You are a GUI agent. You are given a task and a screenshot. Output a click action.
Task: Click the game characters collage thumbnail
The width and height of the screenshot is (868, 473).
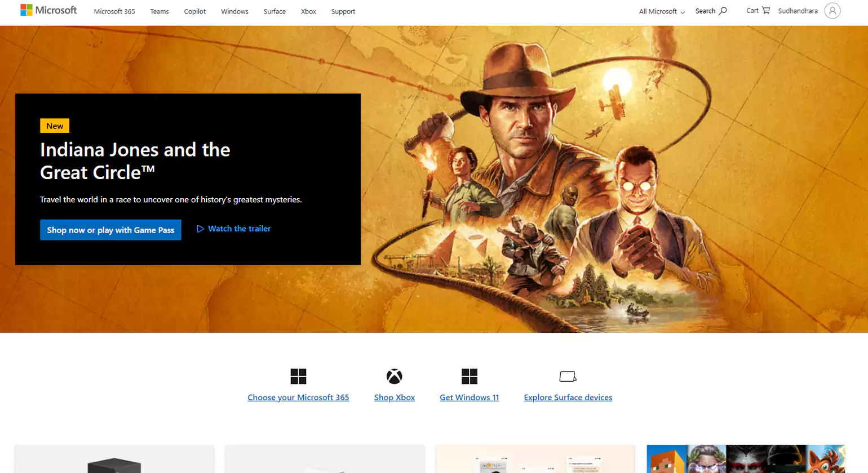pos(746,459)
